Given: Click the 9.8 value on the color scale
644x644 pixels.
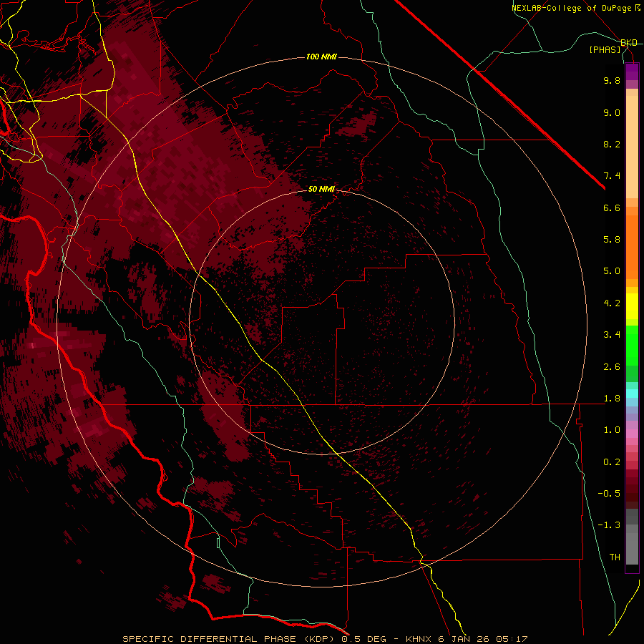Looking at the screenshot, I should coord(612,80).
